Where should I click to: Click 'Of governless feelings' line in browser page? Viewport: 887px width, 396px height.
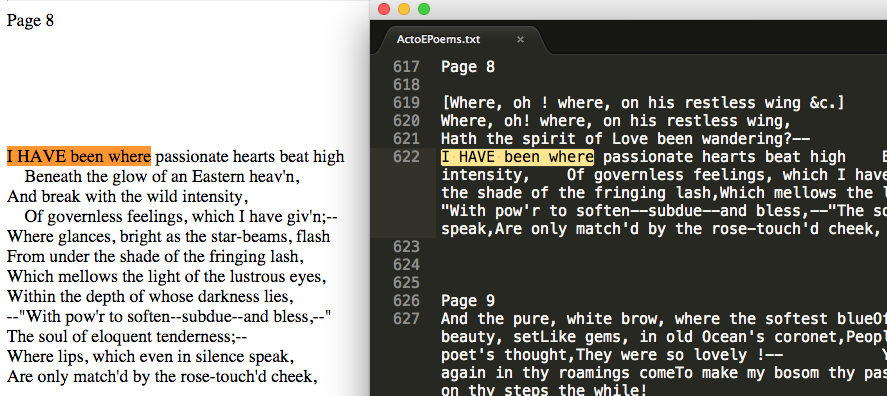pyautogui.click(x=181, y=217)
